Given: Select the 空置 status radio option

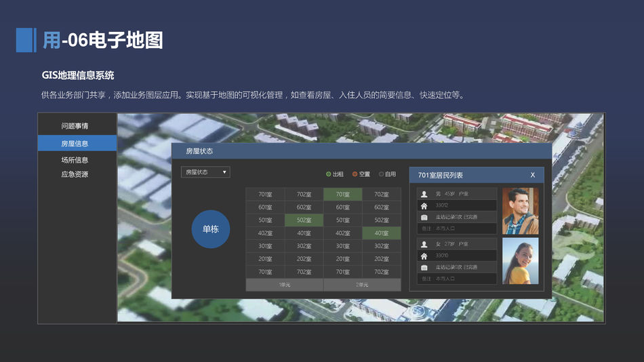Looking at the screenshot, I should coord(355,174).
